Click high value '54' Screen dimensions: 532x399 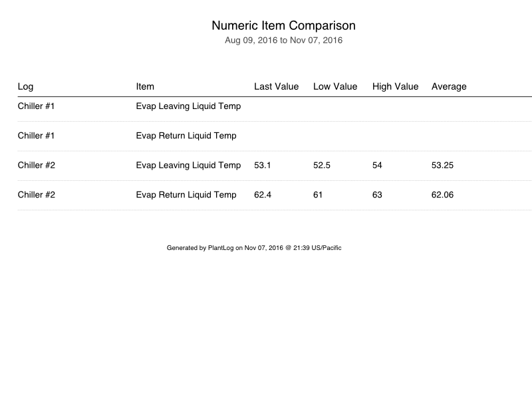[x=377, y=165]
